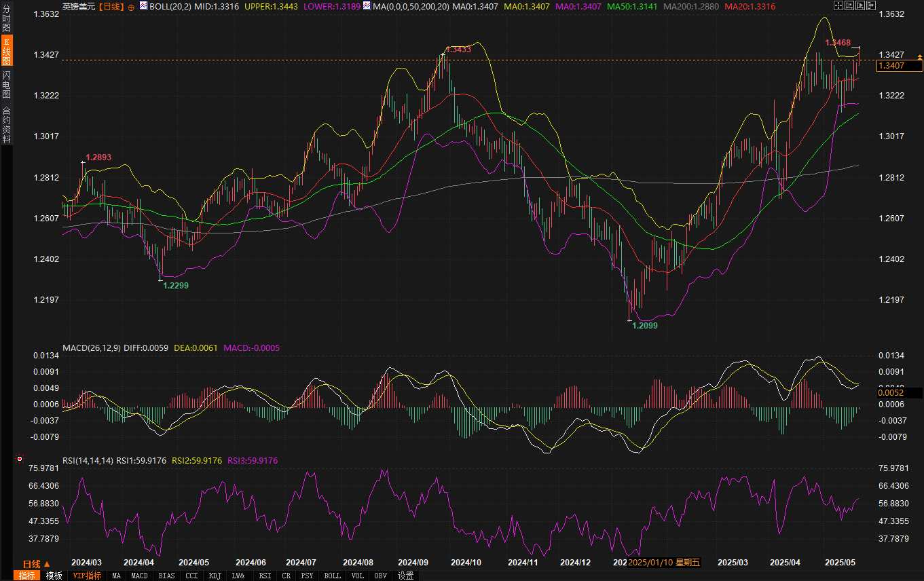The height and width of the screenshot is (581, 924).
Task: Apply the BOLL indicator button
Action: point(332,576)
